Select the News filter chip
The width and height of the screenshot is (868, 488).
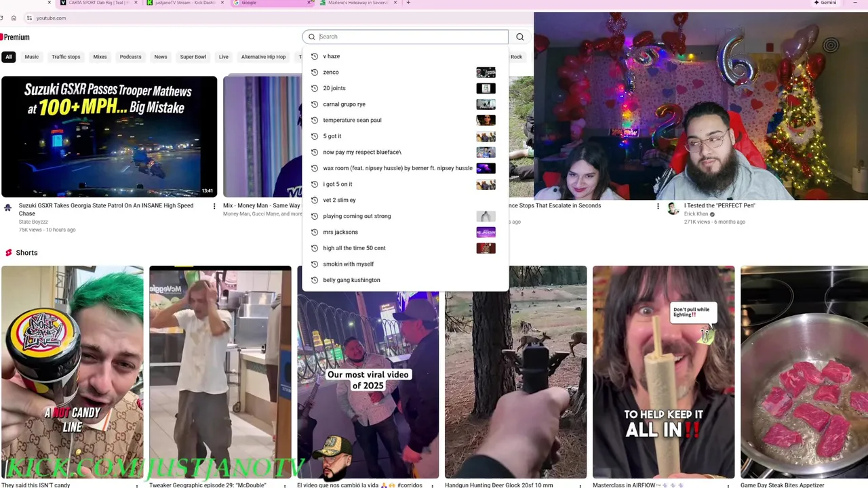160,57
